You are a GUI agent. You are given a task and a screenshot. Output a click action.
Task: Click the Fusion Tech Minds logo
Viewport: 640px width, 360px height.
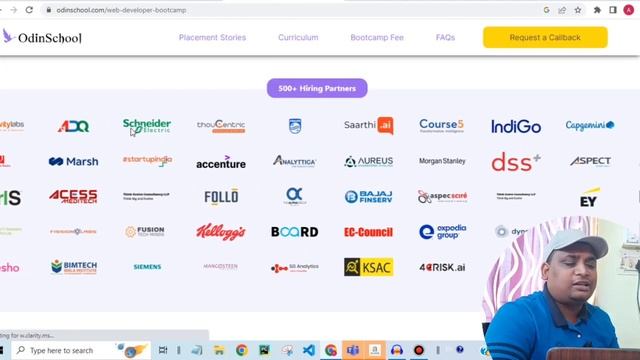[x=145, y=231]
